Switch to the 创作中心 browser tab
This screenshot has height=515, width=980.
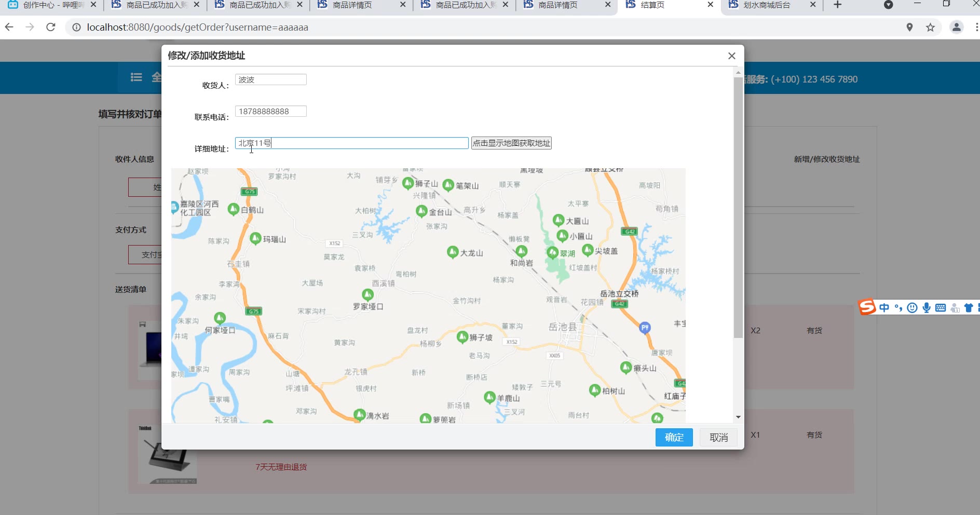point(52,5)
